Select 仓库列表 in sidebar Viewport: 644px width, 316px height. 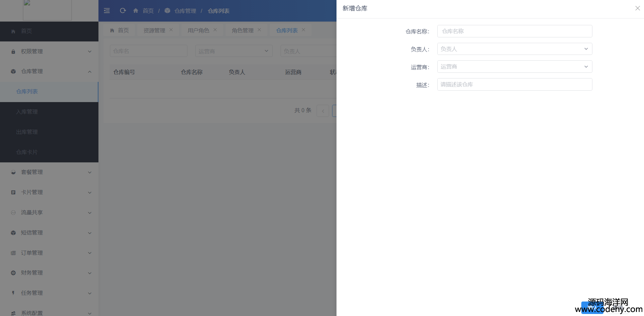pos(49,92)
